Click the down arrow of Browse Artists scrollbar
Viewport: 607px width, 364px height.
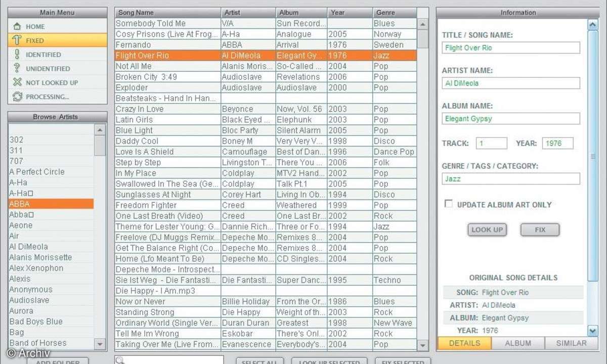pyautogui.click(x=100, y=344)
